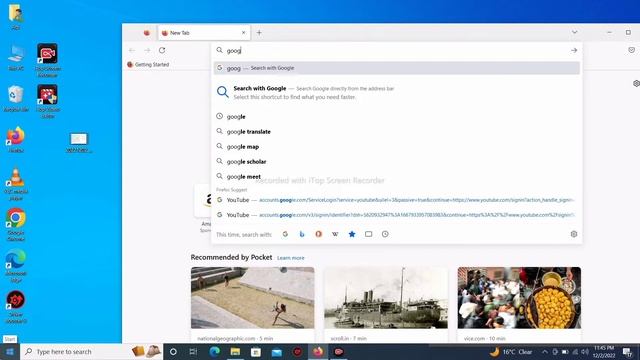Click the back navigation arrow
This screenshot has width=640, height=360.
click(x=132, y=50)
